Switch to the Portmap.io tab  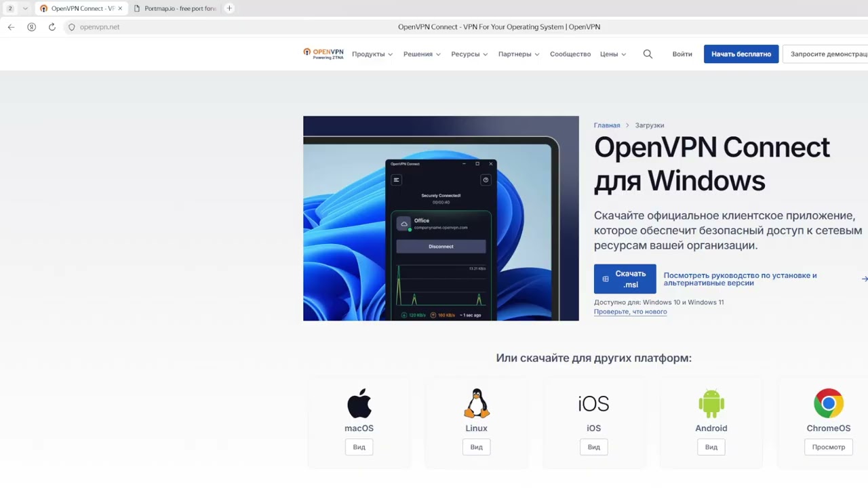click(x=175, y=8)
